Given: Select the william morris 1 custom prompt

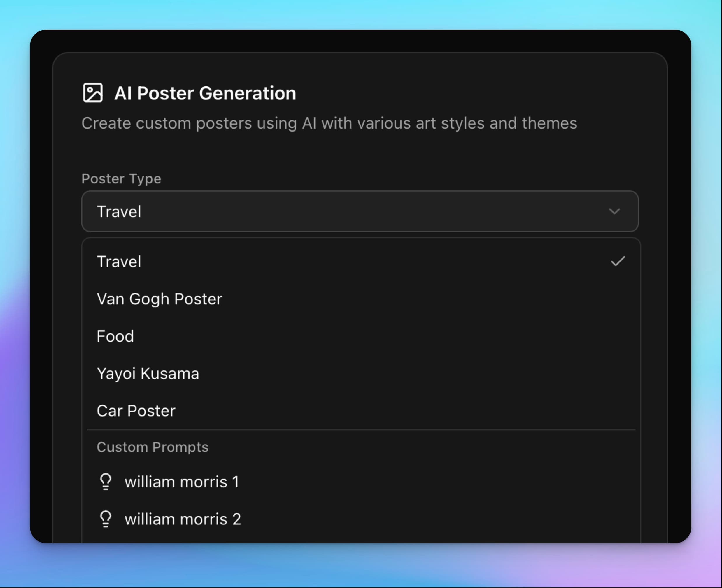Looking at the screenshot, I should (182, 481).
